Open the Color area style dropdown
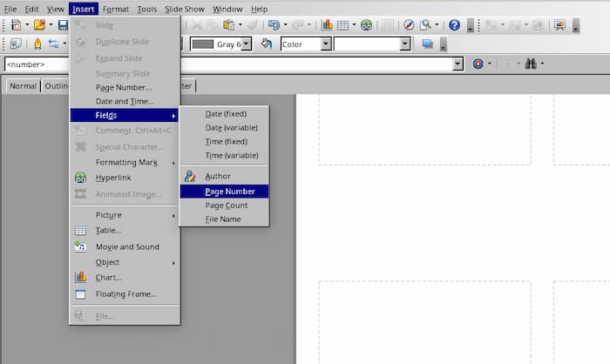 pyautogui.click(x=326, y=44)
